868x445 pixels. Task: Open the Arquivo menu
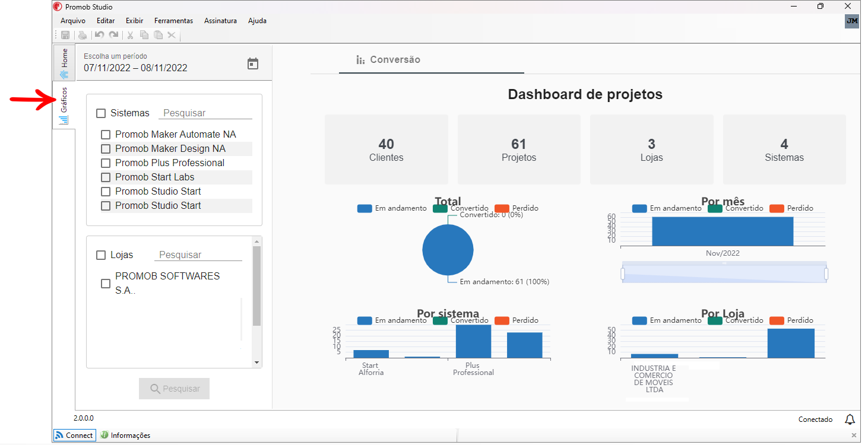73,21
